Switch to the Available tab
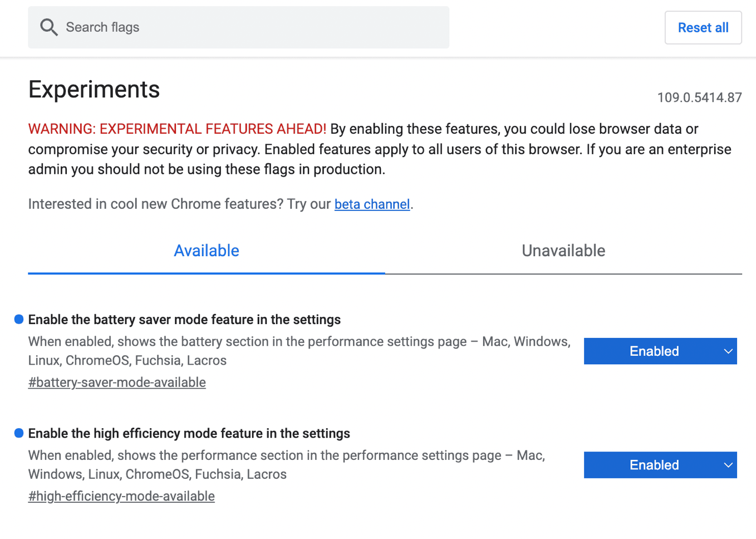Screen dimensions: 756x539 pos(207,251)
